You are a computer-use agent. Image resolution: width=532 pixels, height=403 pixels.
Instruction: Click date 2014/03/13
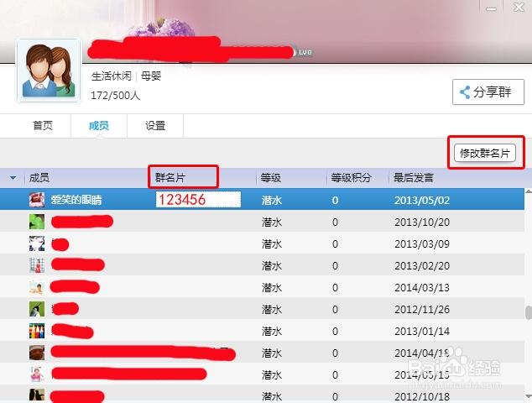point(422,288)
